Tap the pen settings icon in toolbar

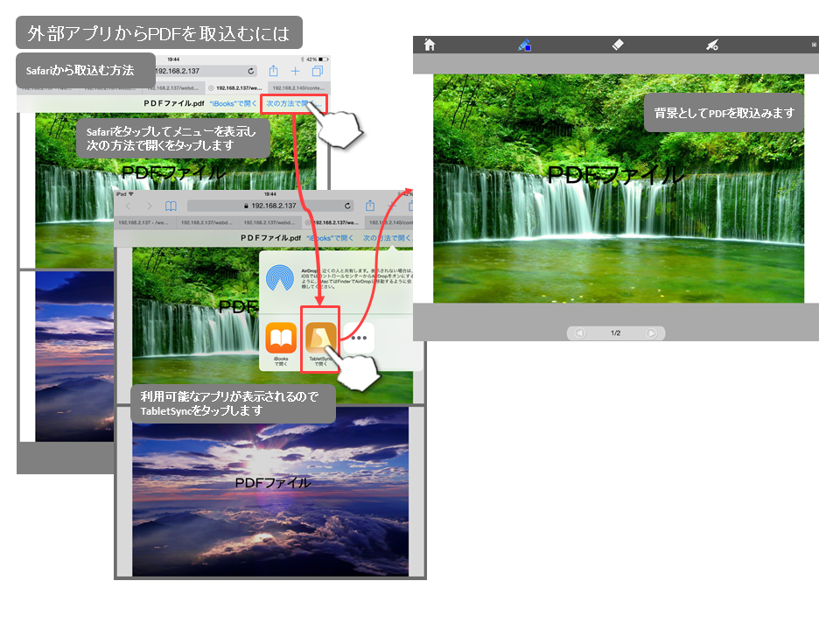pyautogui.click(x=712, y=45)
